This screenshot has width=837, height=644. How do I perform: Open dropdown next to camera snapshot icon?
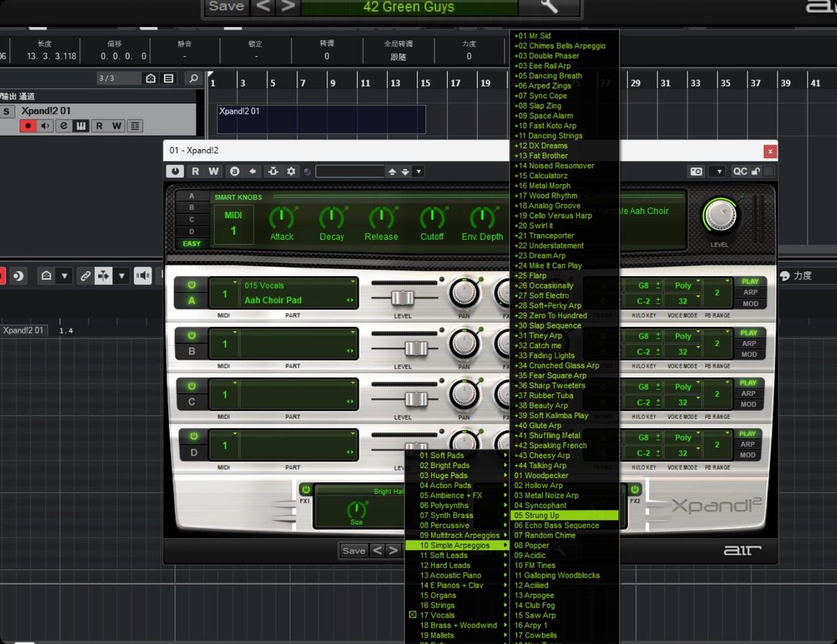pos(716,171)
